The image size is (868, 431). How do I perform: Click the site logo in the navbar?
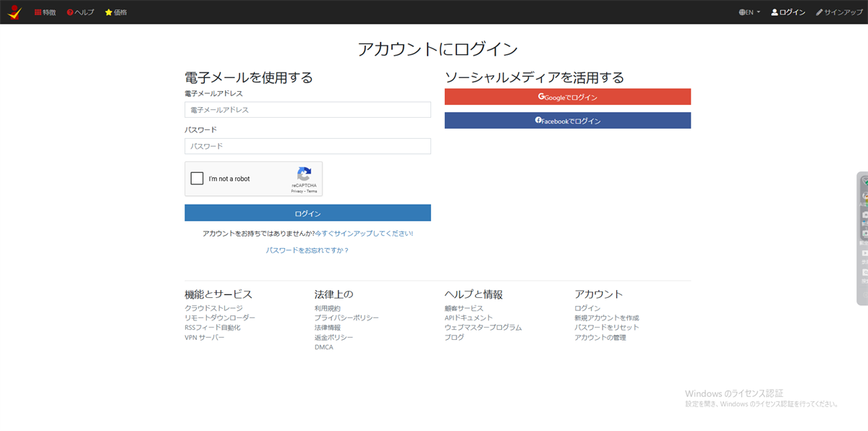pos(14,12)
